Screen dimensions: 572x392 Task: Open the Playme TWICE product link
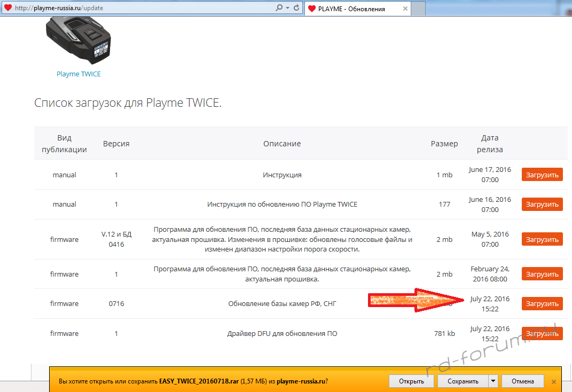click(79, 74)
